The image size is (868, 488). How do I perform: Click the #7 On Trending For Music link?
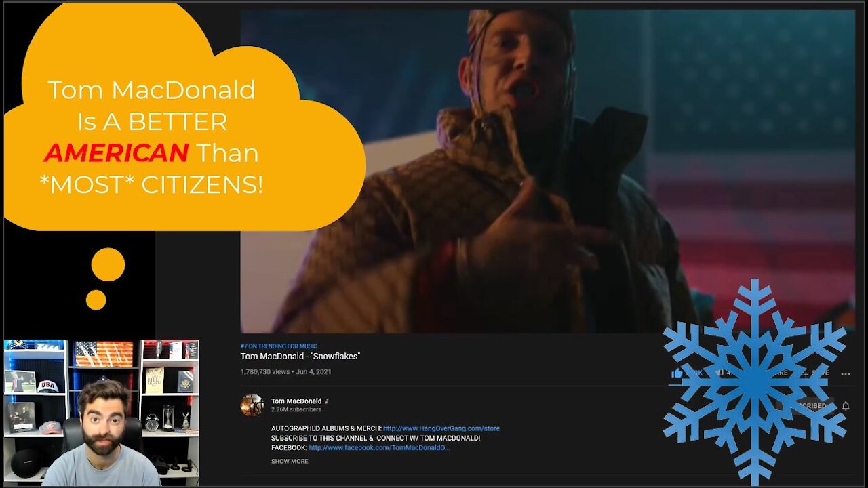(279, 346)
